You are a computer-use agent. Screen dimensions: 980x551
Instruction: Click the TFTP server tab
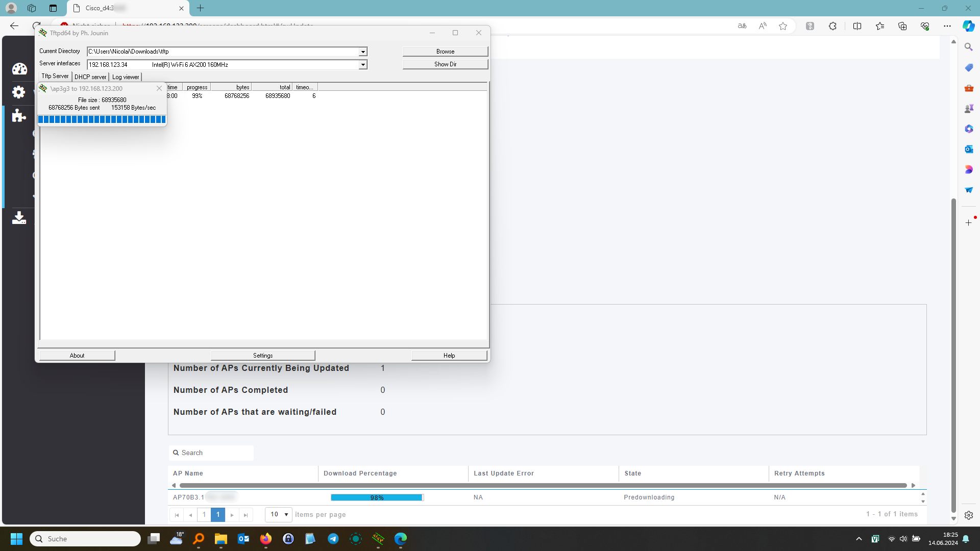point(55,76)
